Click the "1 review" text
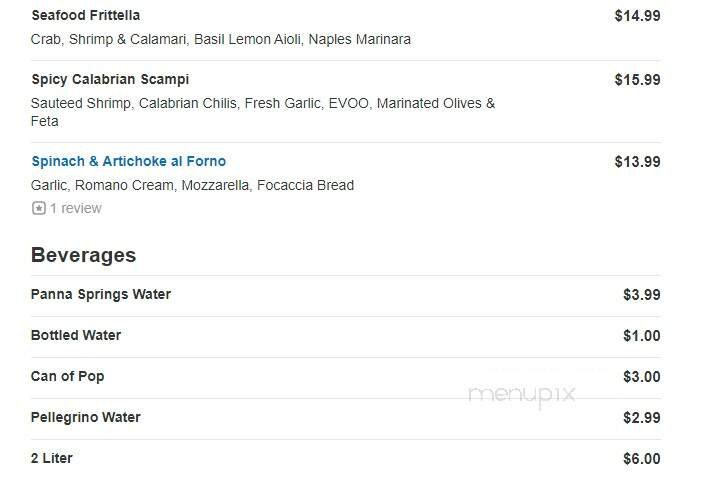The image size is (701, 477). (75, 208)
